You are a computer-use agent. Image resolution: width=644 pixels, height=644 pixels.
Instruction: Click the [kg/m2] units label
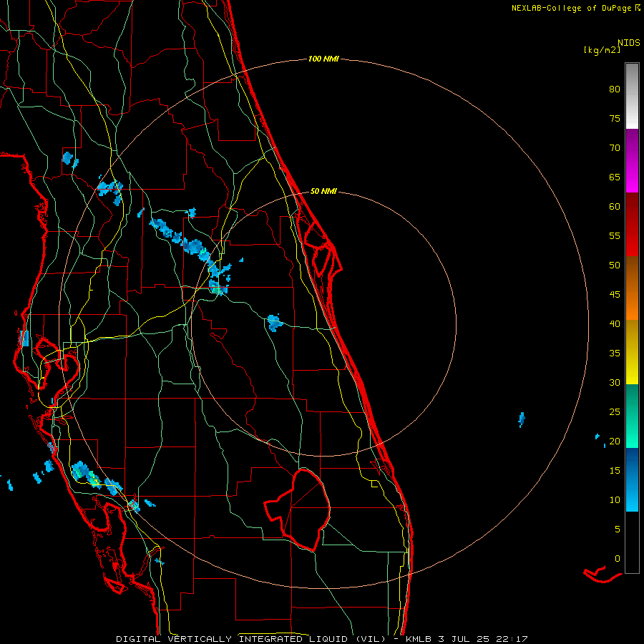pos(602,50)
